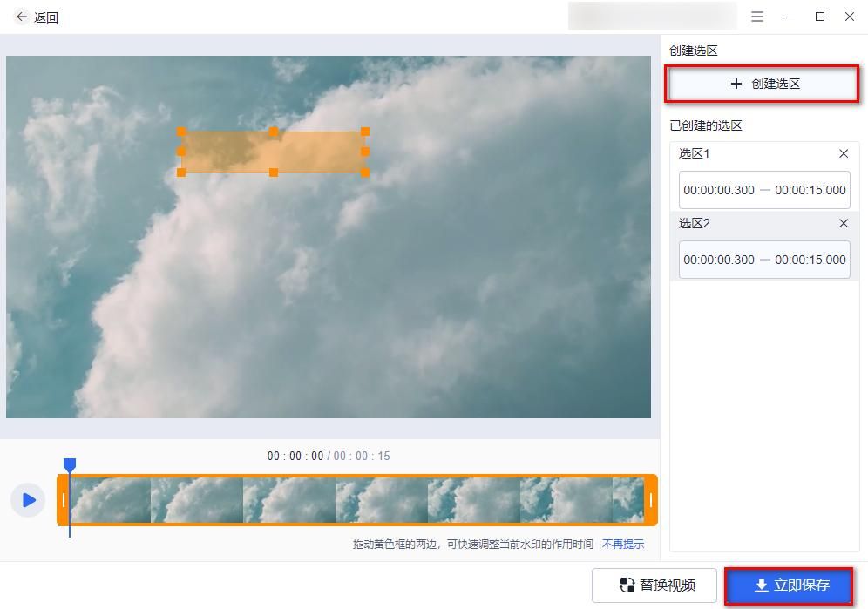Play the video preview
868x609 pixels.
coord(28,500)
